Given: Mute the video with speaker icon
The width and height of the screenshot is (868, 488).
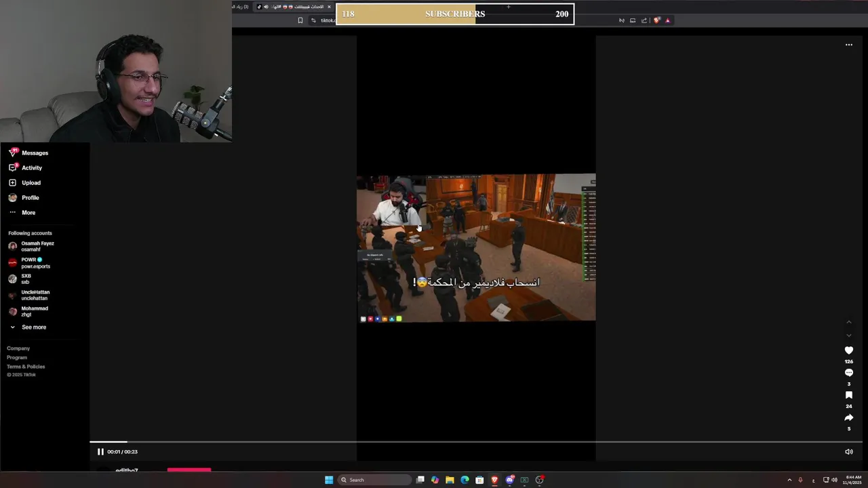Looking at the screenshot, I should point(848,451).
